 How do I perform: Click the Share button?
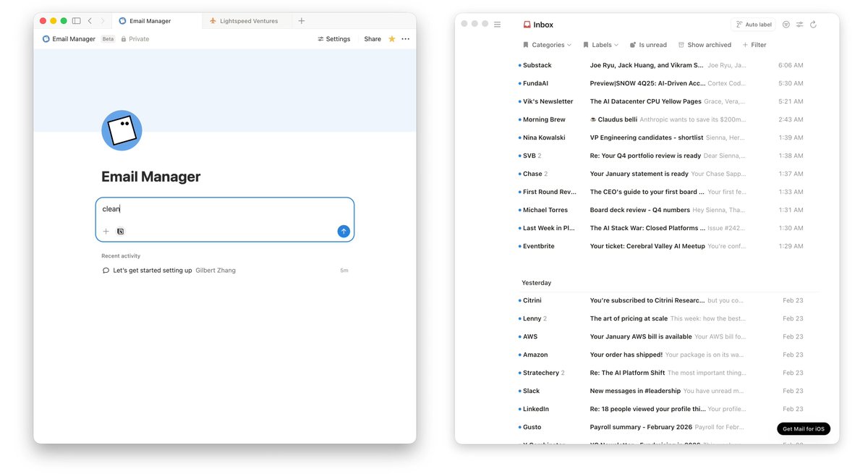(x=373, y=39)
